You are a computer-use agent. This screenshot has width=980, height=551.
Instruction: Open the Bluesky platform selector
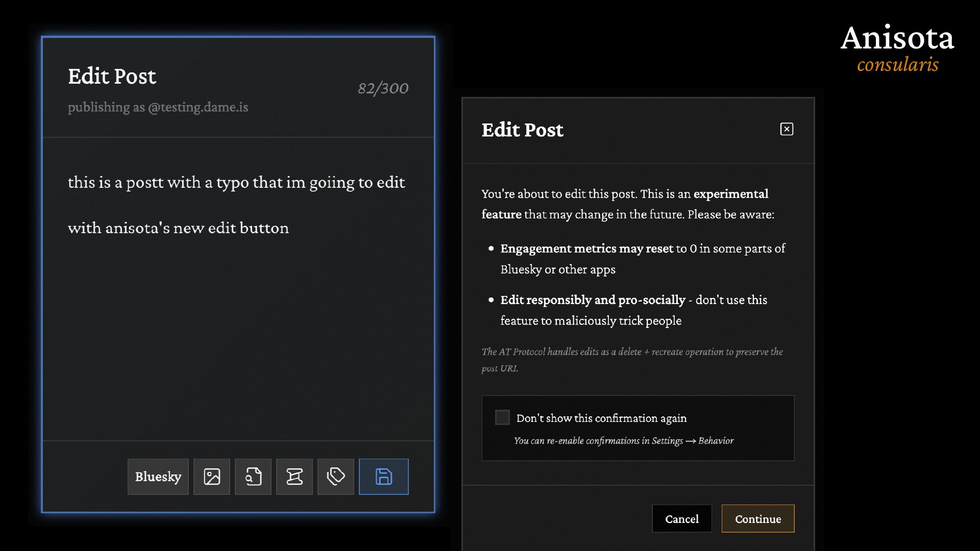pos(158,477)
